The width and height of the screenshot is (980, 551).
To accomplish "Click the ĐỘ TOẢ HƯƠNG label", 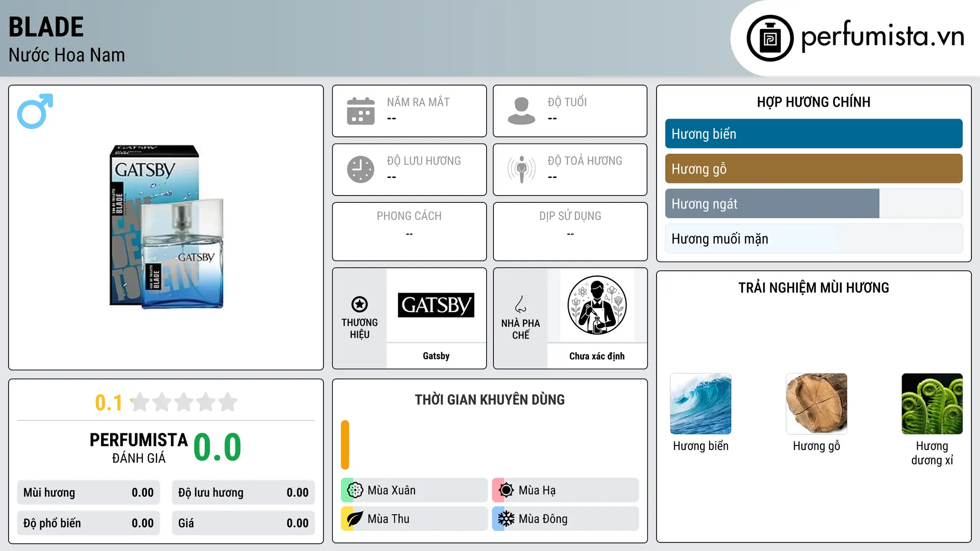I will [585, 161].
